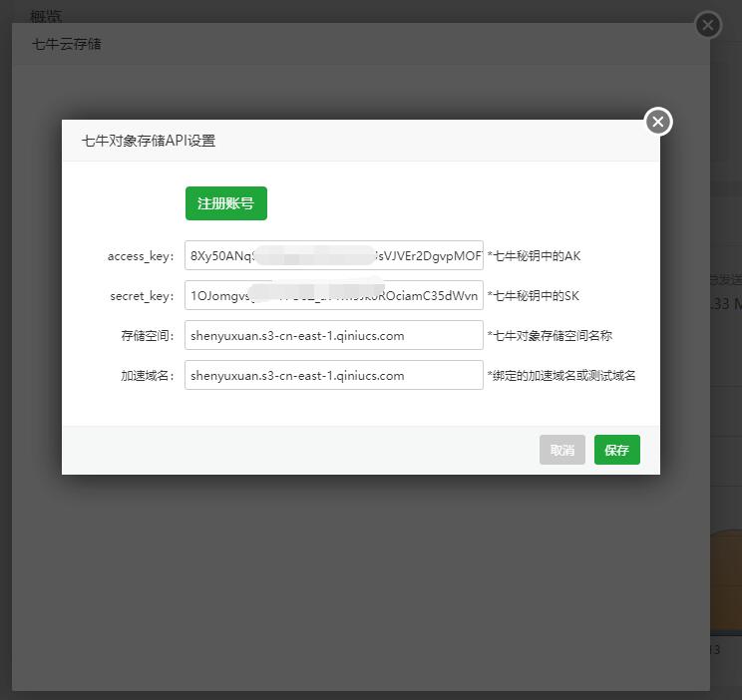The height and width of the screenshot is (700, 742).
Task: Click the secret_key input field
Action: [334, 295]
